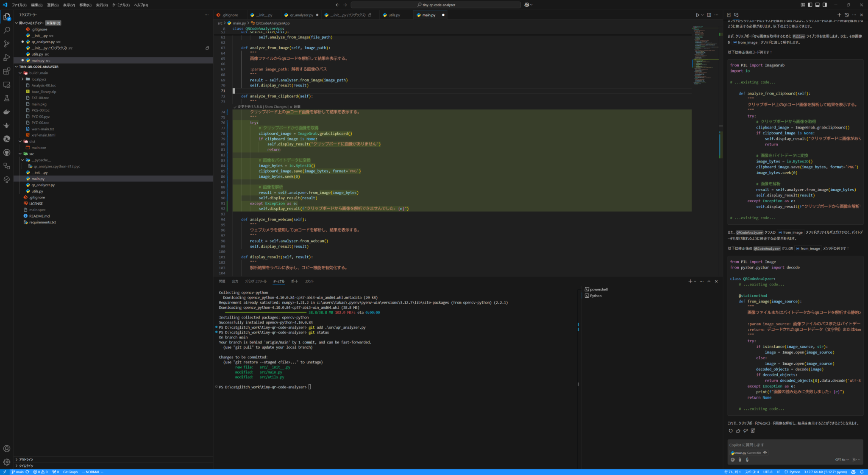The width and height of the screenshot is (868, 475).
Task: Open the Source Control view
Action: 6,44
